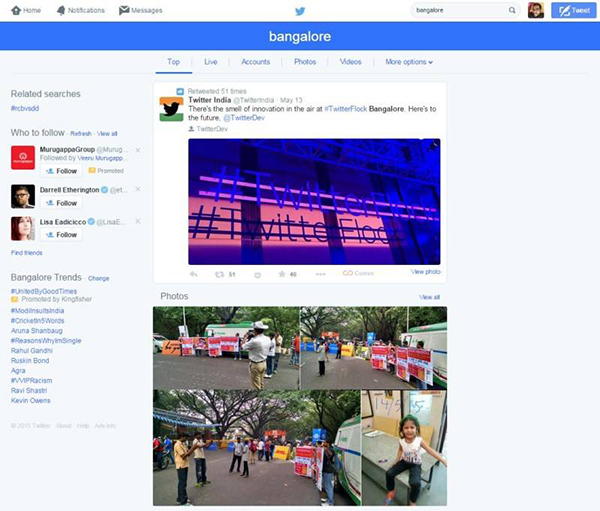Refresh the Who to follow list
The width and height of the screenshot is (600, 511).
coord(81,134)
